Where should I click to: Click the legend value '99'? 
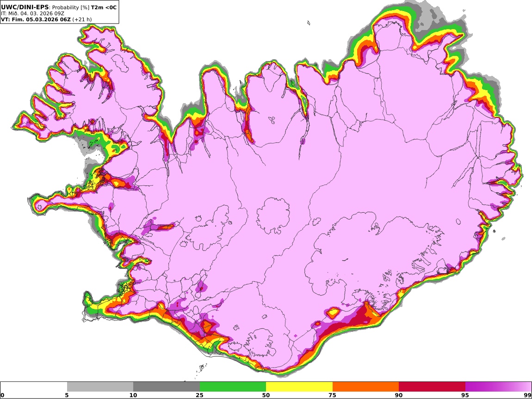pos(527,395)
